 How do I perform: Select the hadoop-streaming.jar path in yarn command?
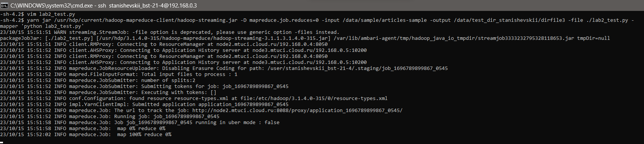146,20
